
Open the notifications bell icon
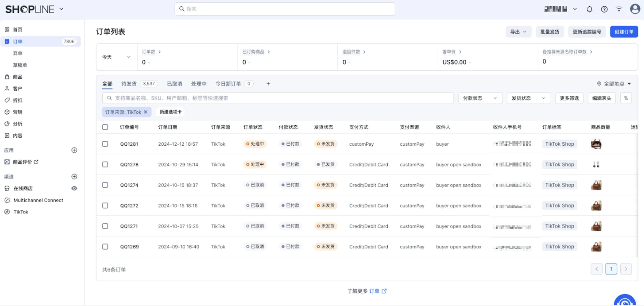coord(589,9)
